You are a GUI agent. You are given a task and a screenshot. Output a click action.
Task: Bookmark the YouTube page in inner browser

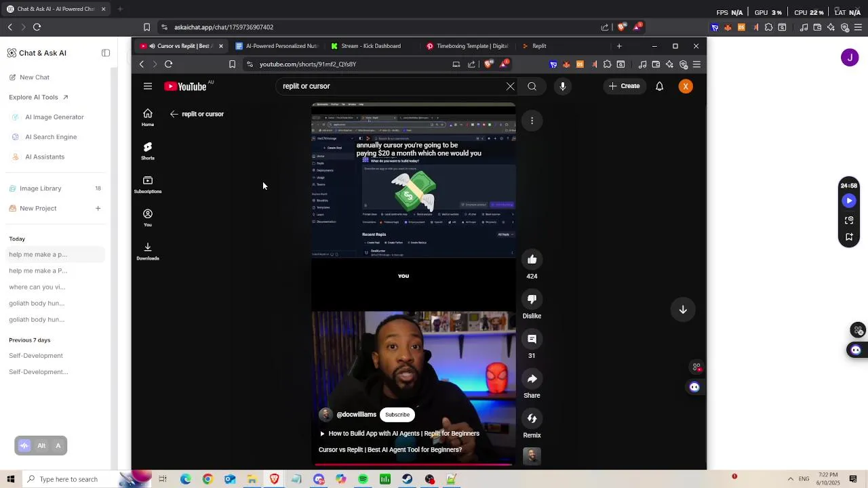[232, 64]
